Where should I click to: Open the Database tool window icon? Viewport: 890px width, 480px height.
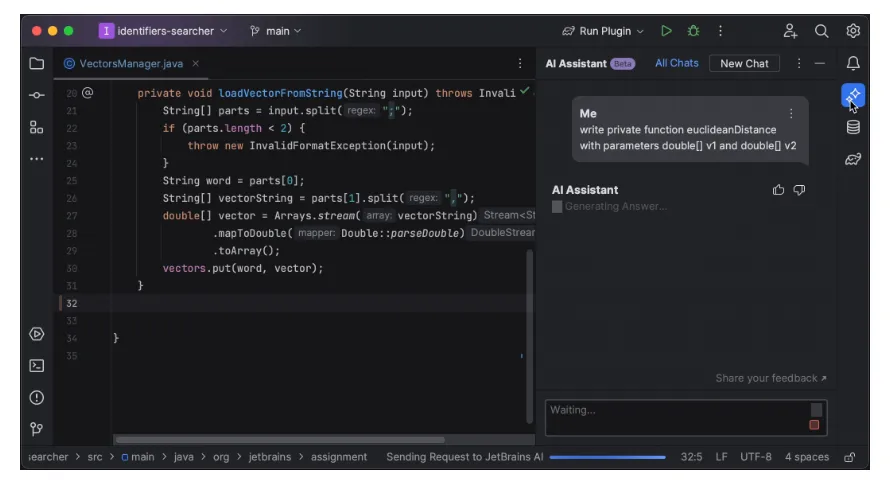[x=852, y=127]
